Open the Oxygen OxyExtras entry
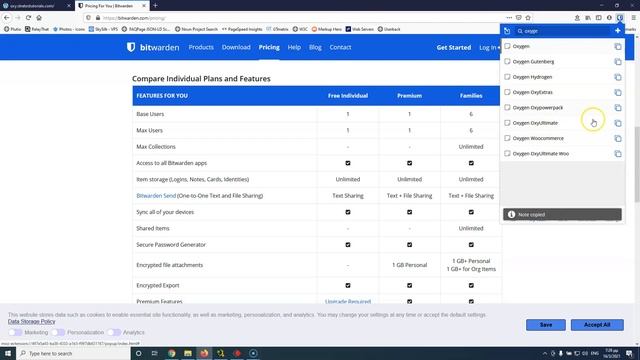Viewport: 640px width, 360px height. click(533, 93)
